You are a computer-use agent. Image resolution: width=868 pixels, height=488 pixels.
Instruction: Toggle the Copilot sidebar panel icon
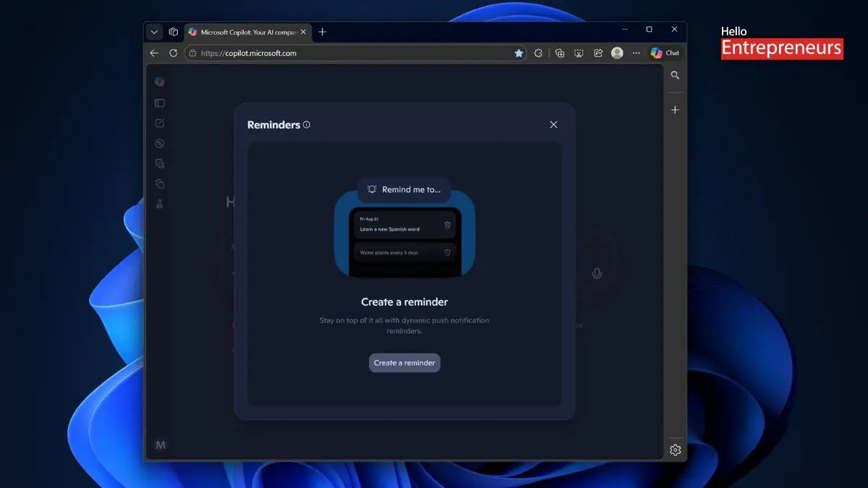160,103
